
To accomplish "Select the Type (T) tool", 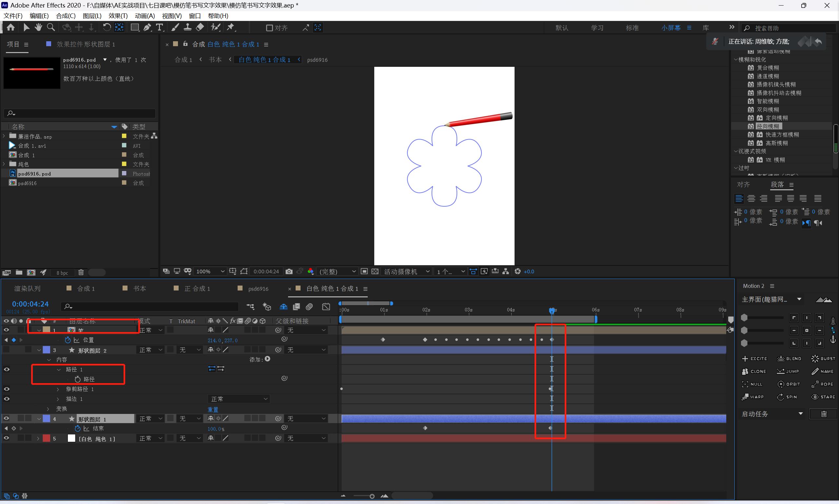I will coord(159,28).
